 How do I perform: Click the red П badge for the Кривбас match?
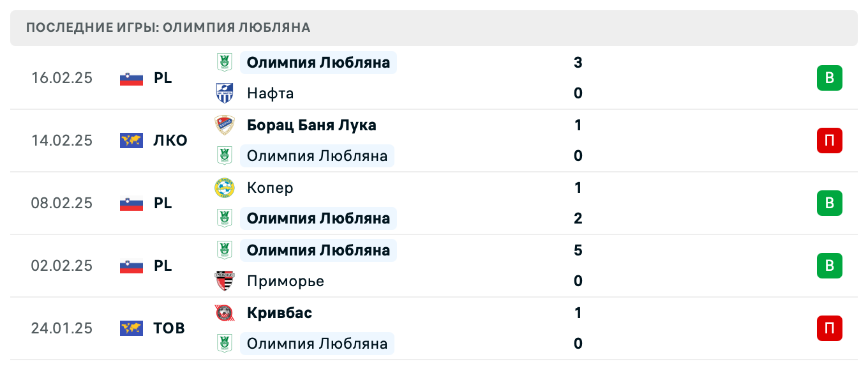pyautogui.click(x=829, y=328)
